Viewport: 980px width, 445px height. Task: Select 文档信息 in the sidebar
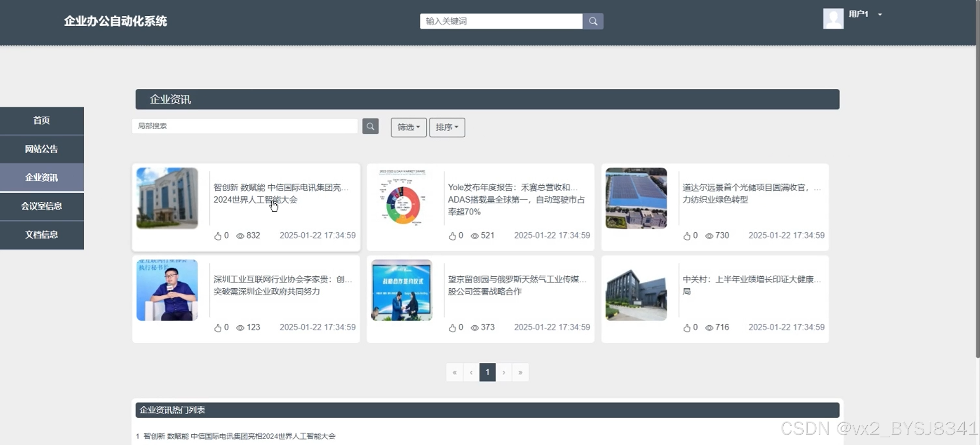tap(42, 235)
